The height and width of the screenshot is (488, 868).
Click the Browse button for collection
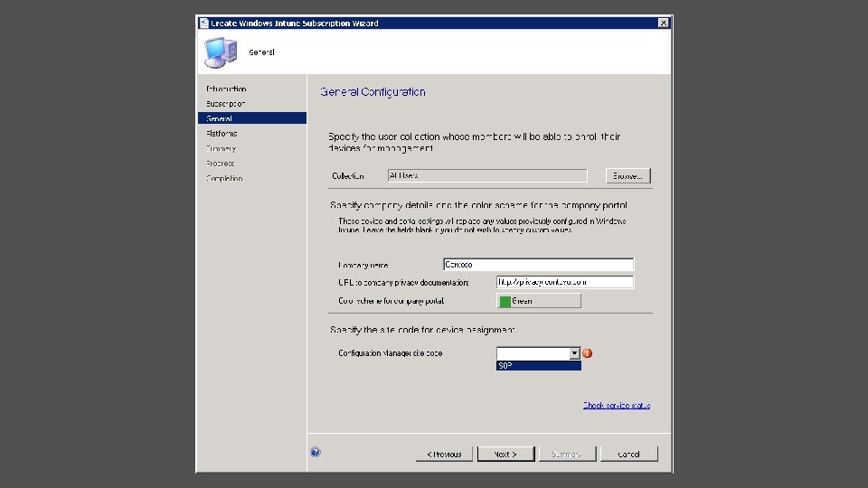click(x=627, y=176)
